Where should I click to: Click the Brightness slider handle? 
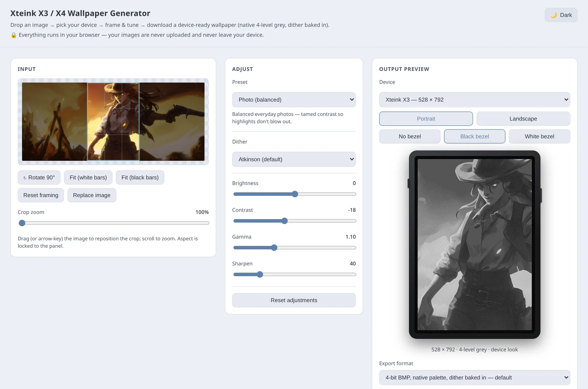coord(295,194)
